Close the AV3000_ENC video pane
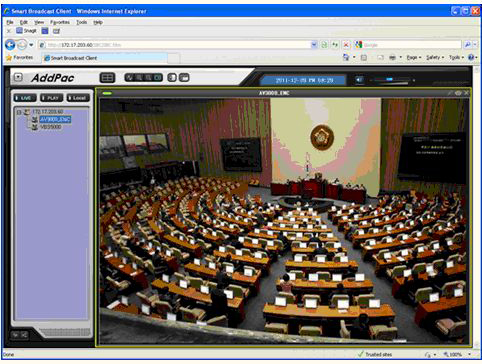482x364 pixels. [466, 93]
